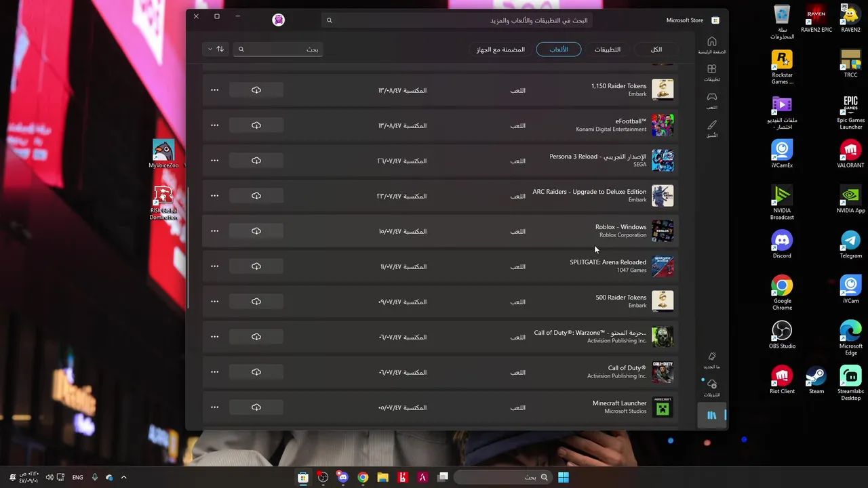This screenshot has width=868, height=488.
Task: Download Roblox - Windows via cloud icon
Action: pos(256,231)
